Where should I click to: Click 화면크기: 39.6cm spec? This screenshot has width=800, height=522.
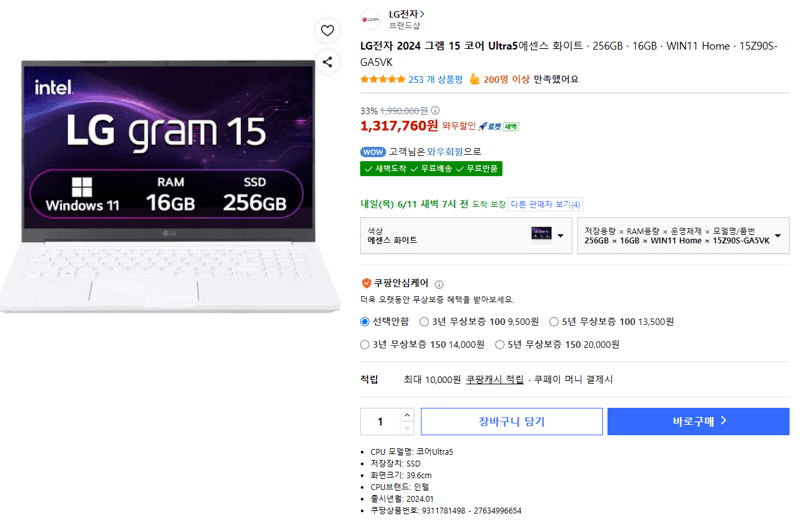[x=401, y=475]
